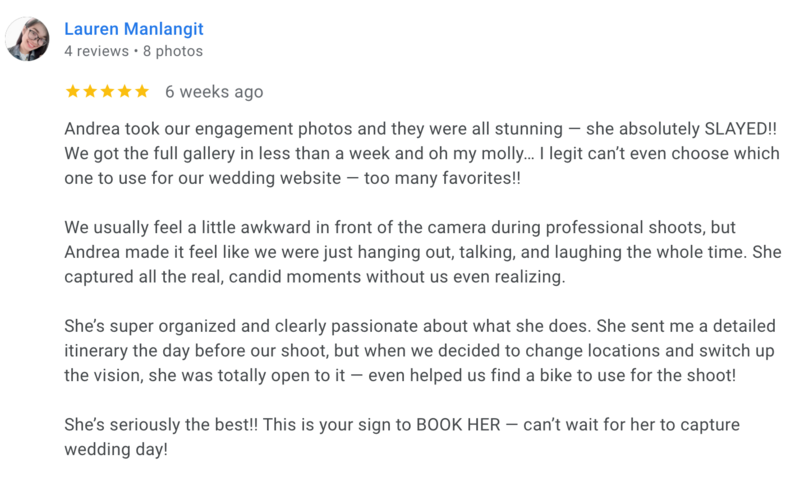Click the phrase "oh my molly"

[476, 154]
